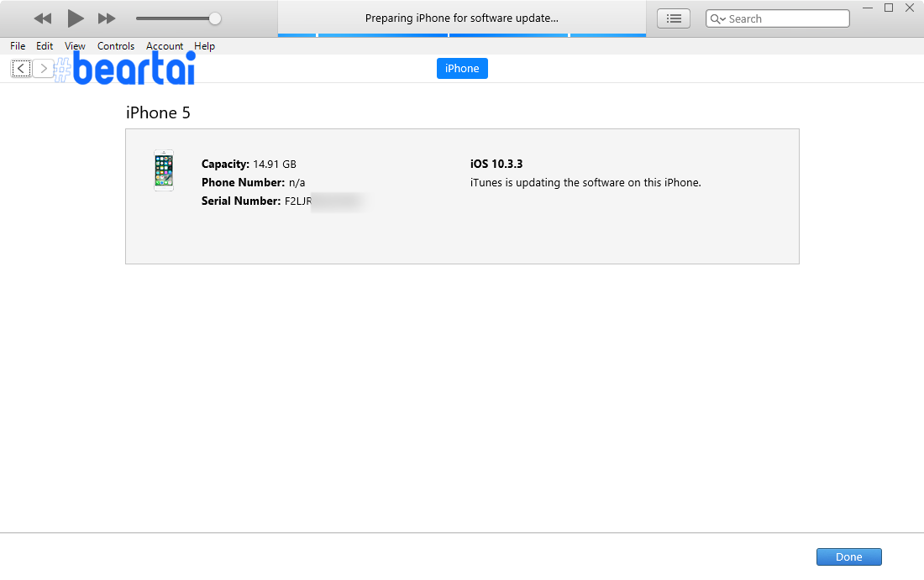Screen dimensions: 924x580
Task: Open the File menu
Action: tap(18, 46)
